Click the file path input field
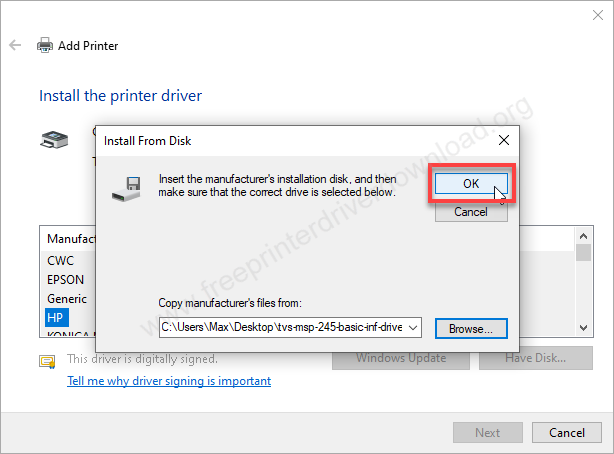Image resolution: width=614 pixels, height=454 pixels. coord(282,328)
